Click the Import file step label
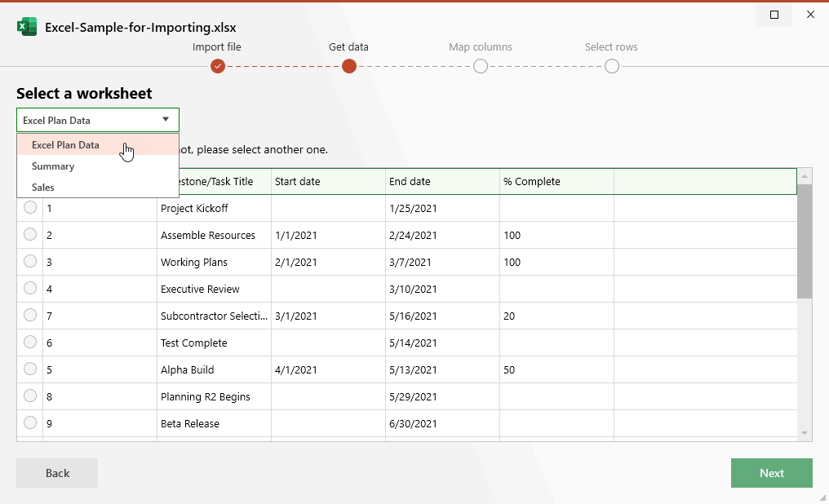This screenshot has height=504, width=829. tap(216, 46)
